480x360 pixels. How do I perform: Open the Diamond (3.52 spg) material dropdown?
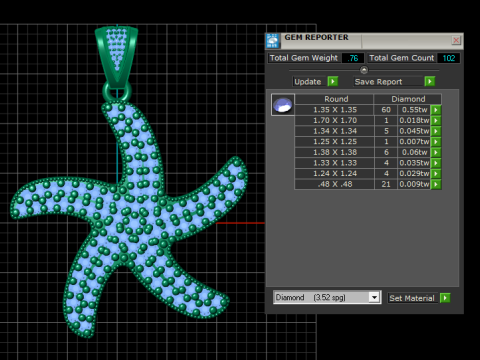[375, 297]
